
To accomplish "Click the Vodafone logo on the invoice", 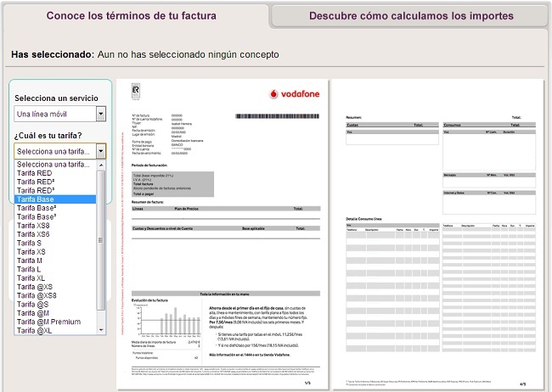I will tap(295, 94).
